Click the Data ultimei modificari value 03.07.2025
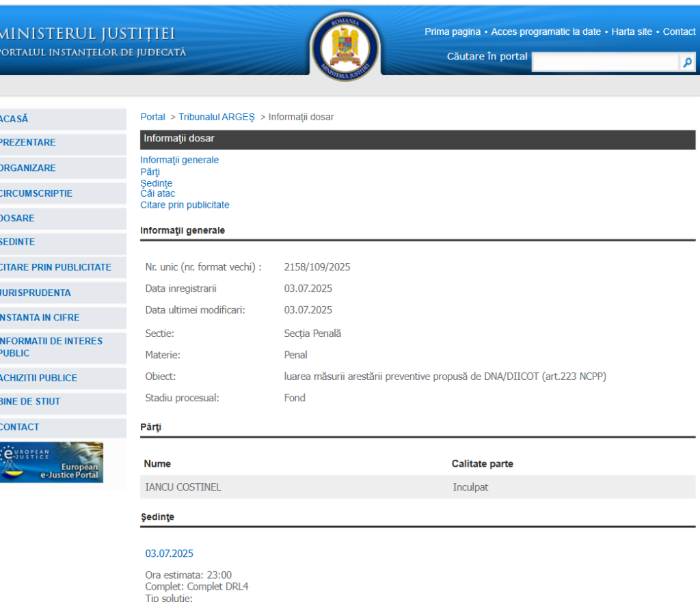The height and width of the screenshot is (602, 700). (308, 310)
